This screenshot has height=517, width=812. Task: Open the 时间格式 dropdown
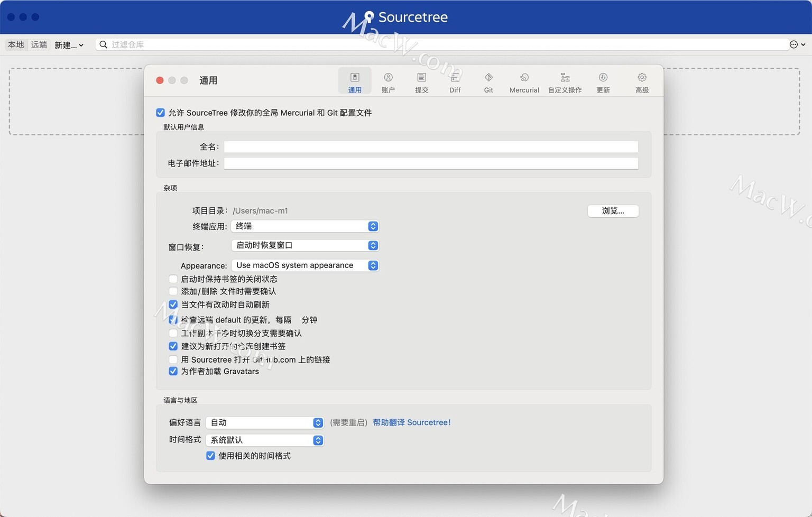[x=264, y=440]
